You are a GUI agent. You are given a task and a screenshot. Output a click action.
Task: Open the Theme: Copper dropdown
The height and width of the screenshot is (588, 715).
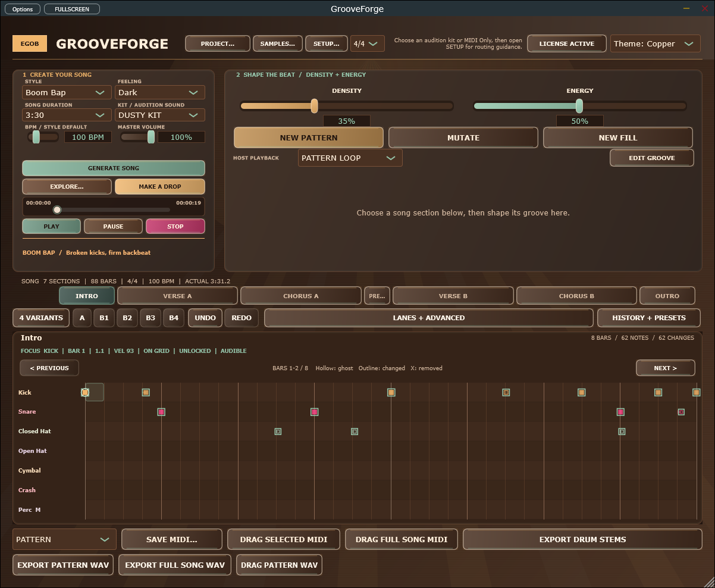coord(655,43)
